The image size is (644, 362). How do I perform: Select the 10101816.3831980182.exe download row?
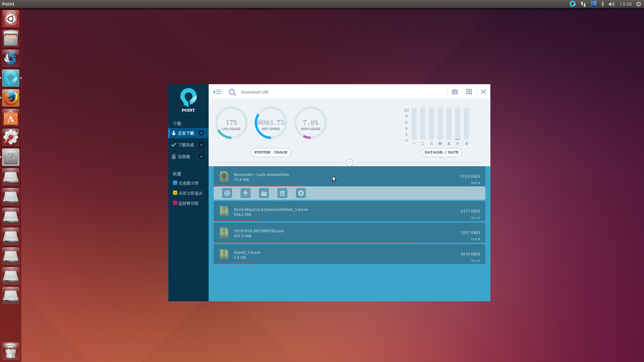pyautogui.click(x=350, y=233)
